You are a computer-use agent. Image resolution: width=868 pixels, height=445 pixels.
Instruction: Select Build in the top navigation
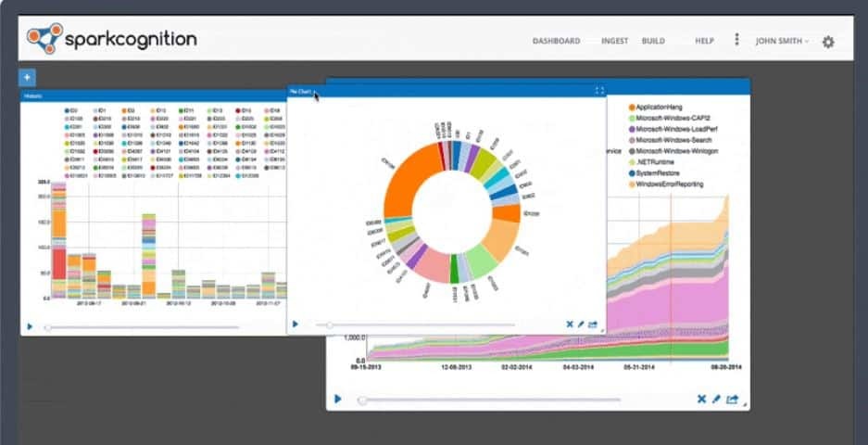pyautogui.click(x=653, y=41)
